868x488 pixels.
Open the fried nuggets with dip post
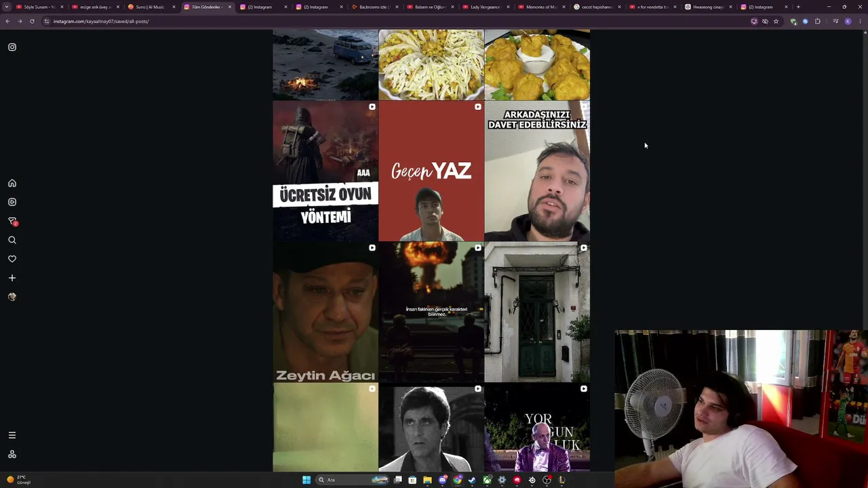click(537, 65)
